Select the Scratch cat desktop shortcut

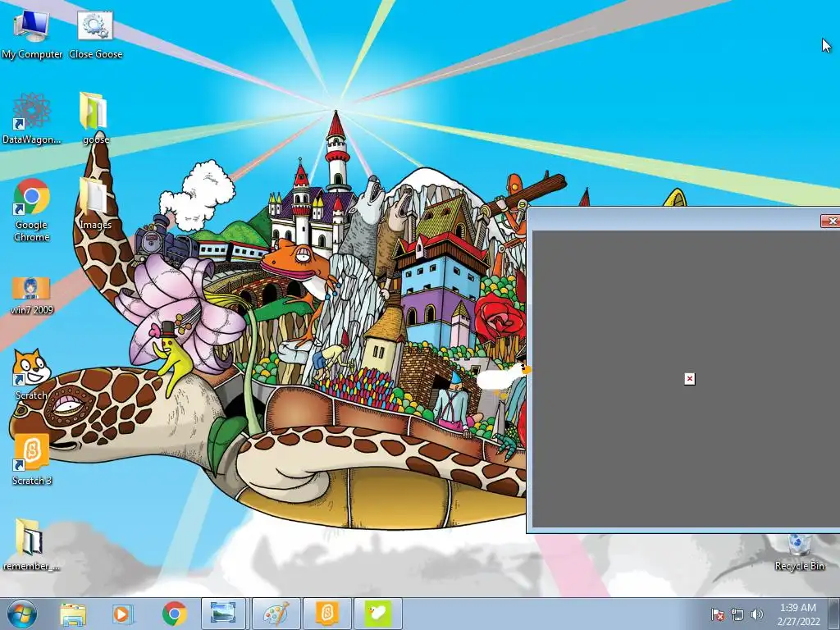click(x=32, y=374)
